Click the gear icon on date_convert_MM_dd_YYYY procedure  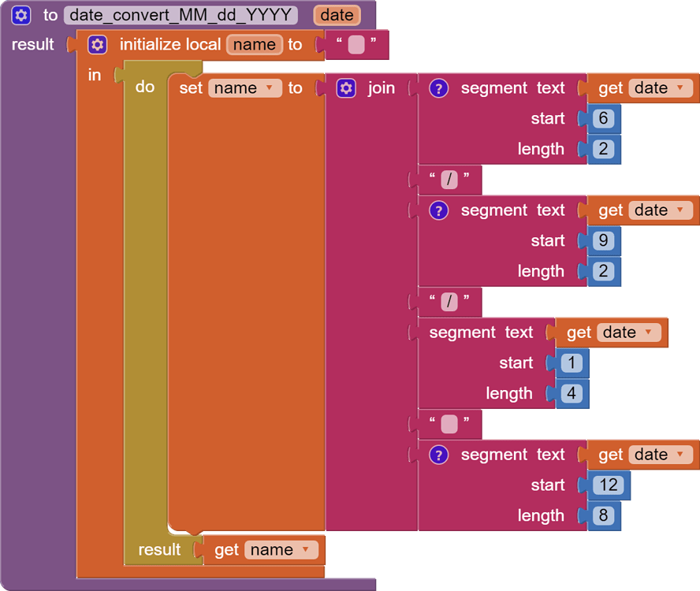21,15
